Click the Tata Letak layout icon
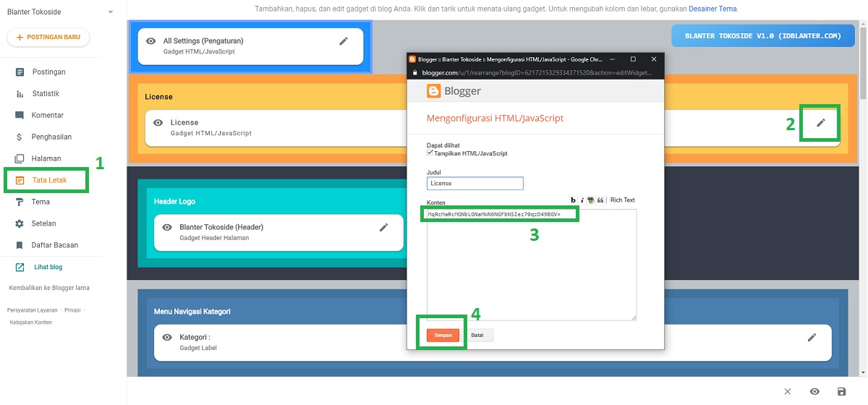Image resolution: width=868 pixels, height=405 pixels. pyautogui.click(x=20, y=180)
